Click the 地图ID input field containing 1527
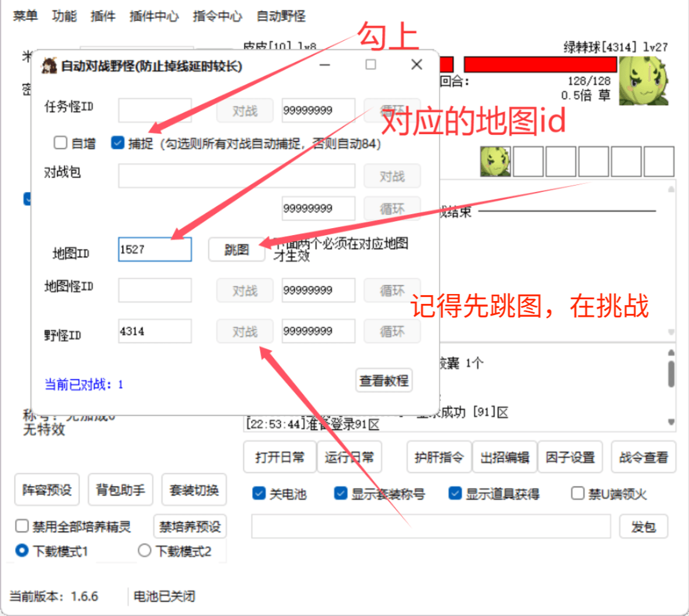Screen dimensions: 689x616 pyautogui.click(x=155, y=249)
